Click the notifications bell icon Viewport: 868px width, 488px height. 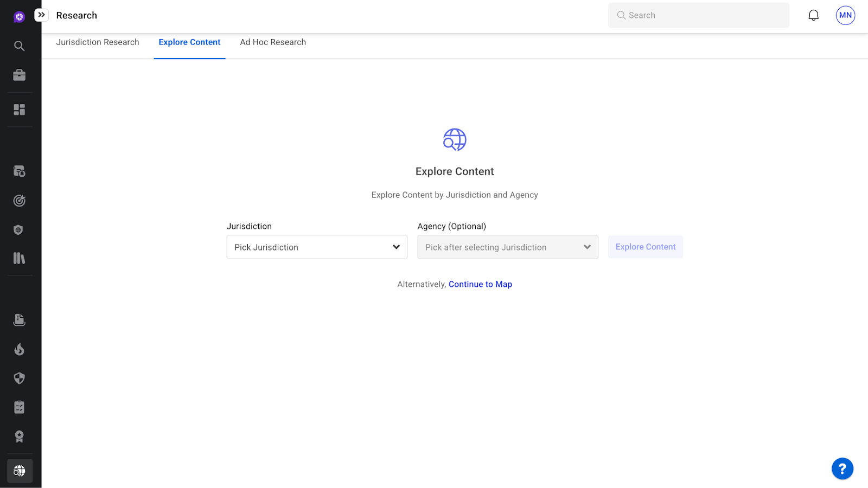point(813,15)
